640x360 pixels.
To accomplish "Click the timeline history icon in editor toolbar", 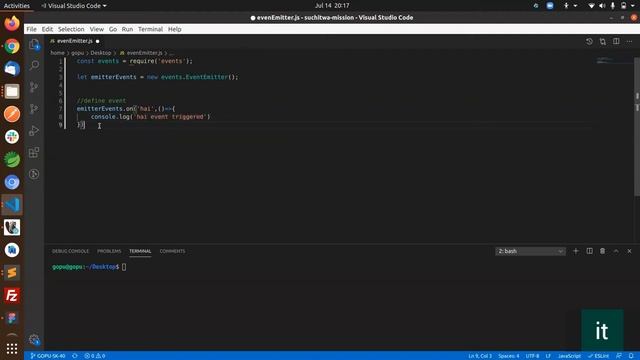I will point(589,41).
